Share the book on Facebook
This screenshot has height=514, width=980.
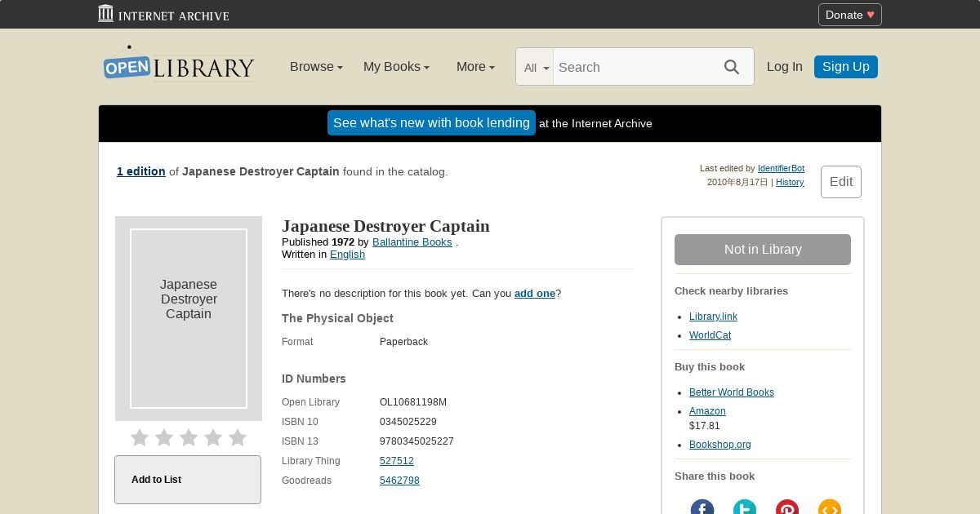(x=702, y=507)
